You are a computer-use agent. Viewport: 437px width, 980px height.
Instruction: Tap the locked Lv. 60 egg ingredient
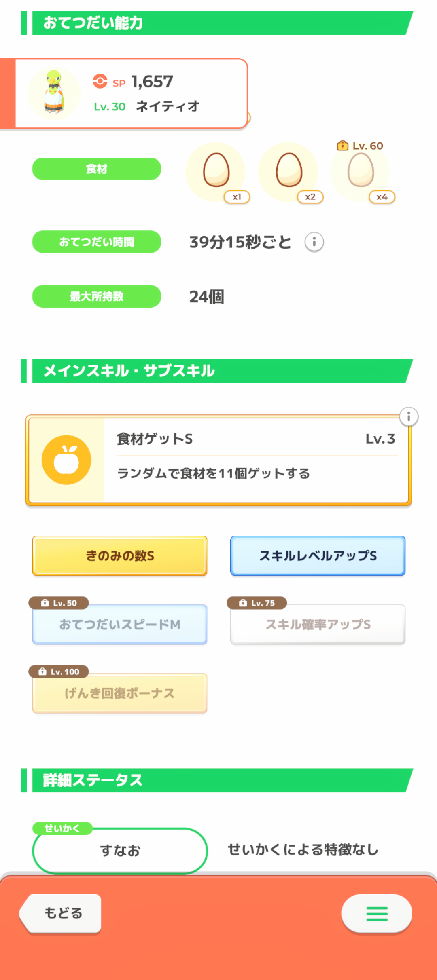[361, 171]
